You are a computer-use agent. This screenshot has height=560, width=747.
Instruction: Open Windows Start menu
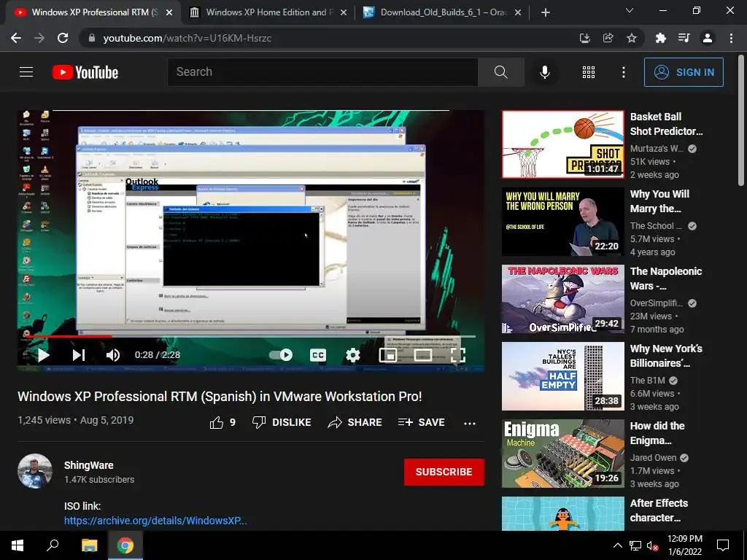[18, 545]
